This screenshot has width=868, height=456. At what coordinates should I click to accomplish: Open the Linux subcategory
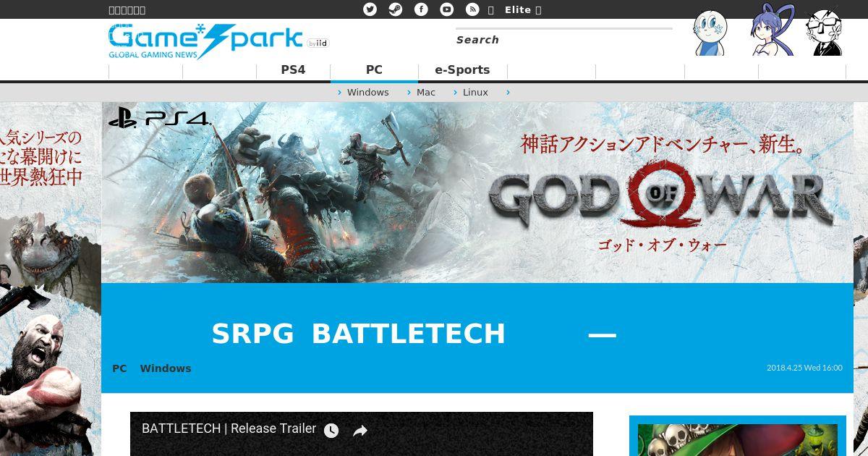click(475, 93)
